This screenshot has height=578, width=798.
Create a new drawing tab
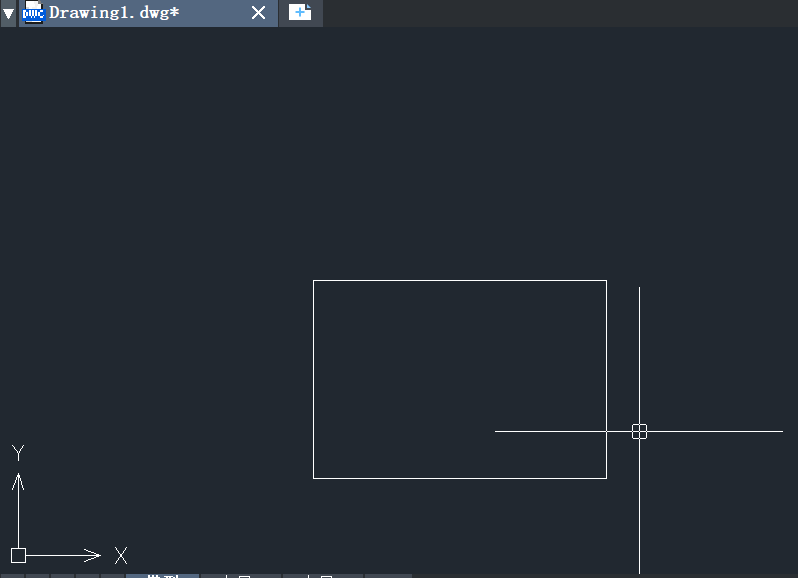300,13
